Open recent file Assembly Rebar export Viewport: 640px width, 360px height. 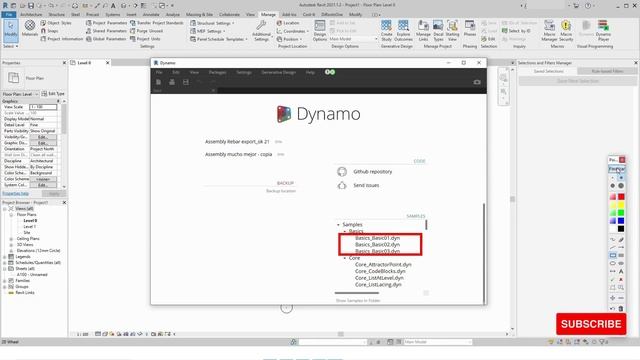[237, 142]
